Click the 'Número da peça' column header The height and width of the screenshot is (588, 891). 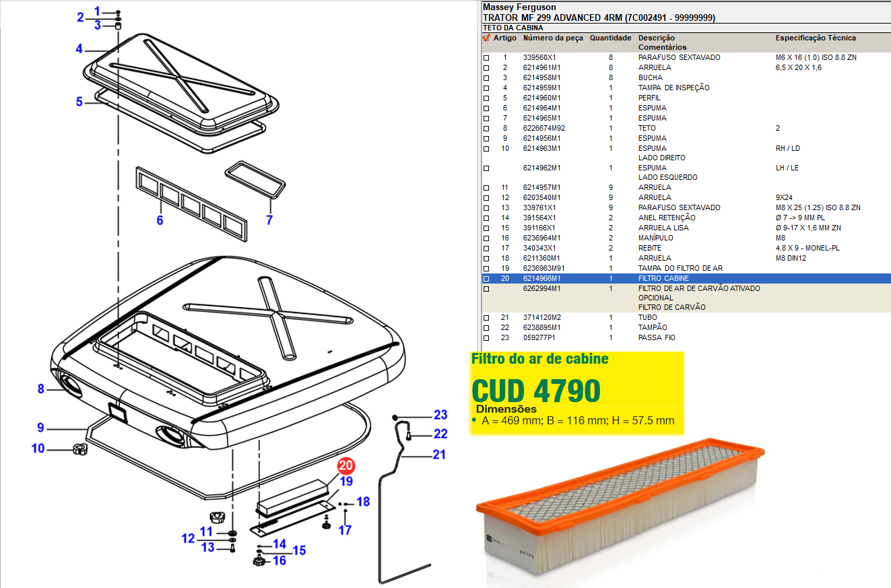[x=552, y=38]
